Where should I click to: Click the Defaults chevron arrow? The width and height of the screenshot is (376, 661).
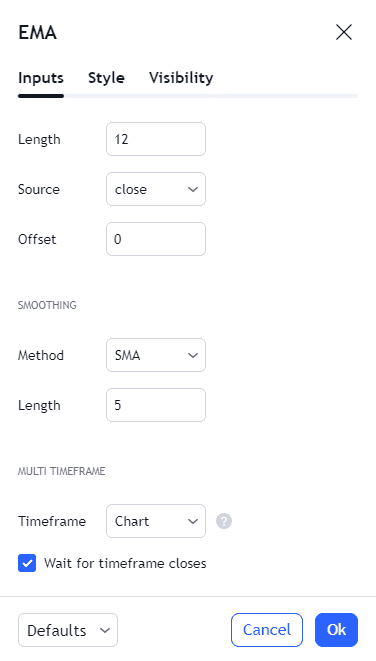point(104,630)
